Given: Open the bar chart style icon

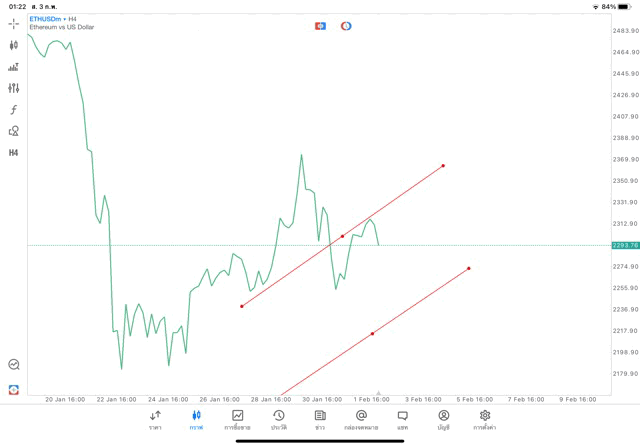Looking at the screenshot, I should (x=14, y=67).
